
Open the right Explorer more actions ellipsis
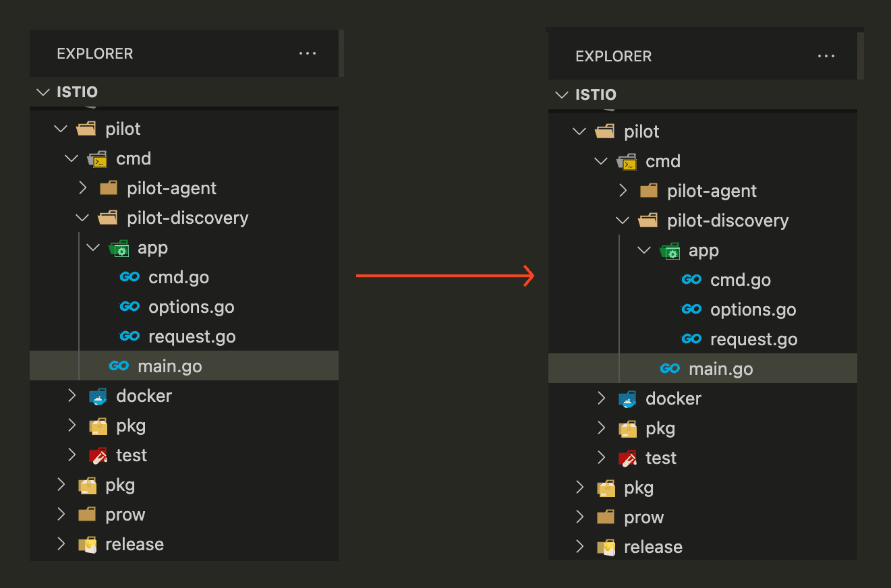point(826,56)
